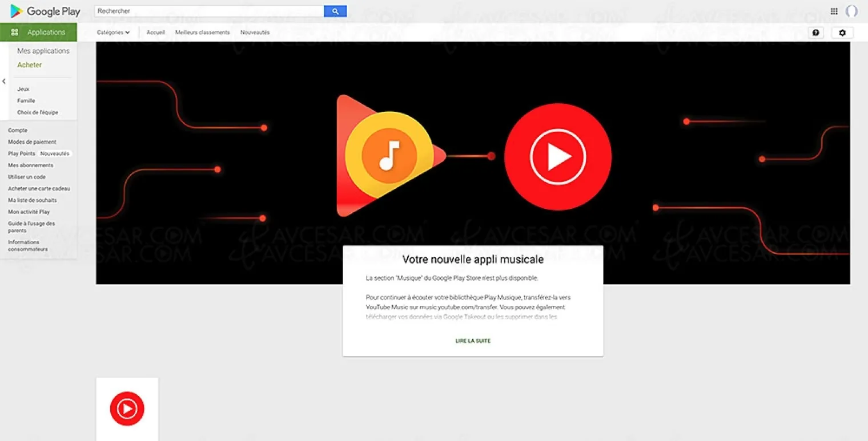The image size is (868, 441).
Task: Click the YouTube Music logo in banner
Action: pyautogui.click(x=558, y=157)
